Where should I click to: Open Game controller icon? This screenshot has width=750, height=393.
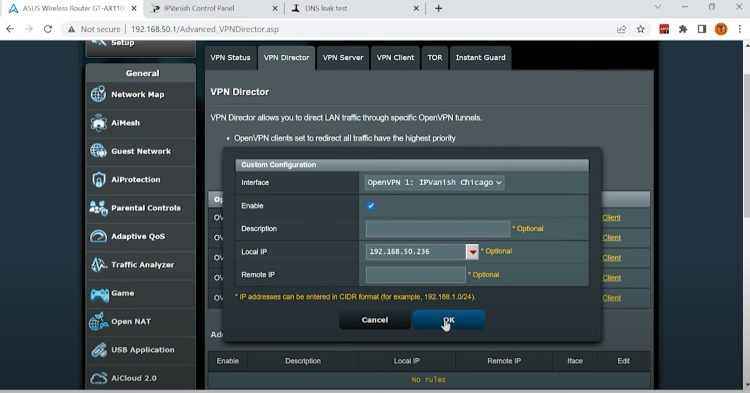pyautogui.click(x=99, y=294)
